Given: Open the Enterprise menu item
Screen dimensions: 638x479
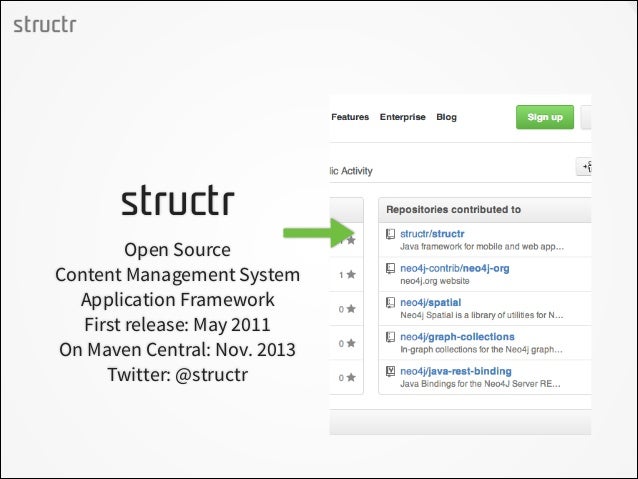Looking at the screenshot, I should [x=402, y=117].
